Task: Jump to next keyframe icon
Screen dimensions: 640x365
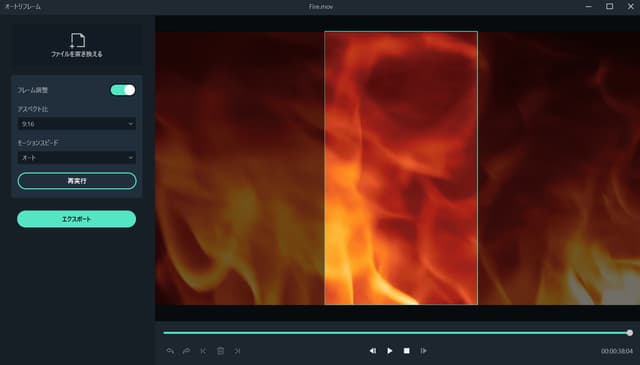Action: point(238,351)
